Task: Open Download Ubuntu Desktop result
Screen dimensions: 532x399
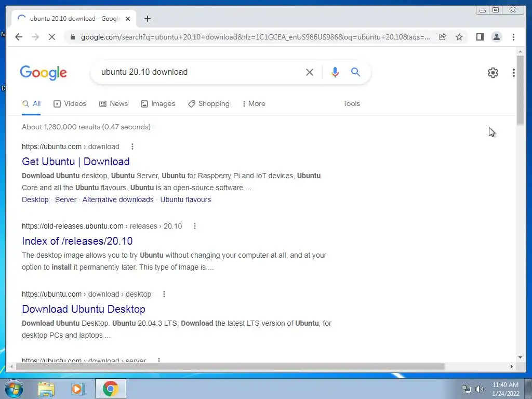Action: coord(84,309)
